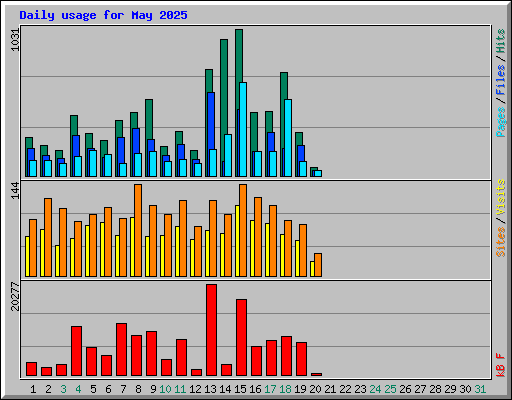Select green weekend day 3 label
Viewport: 512px width, 400px height.
click(63, 389)
